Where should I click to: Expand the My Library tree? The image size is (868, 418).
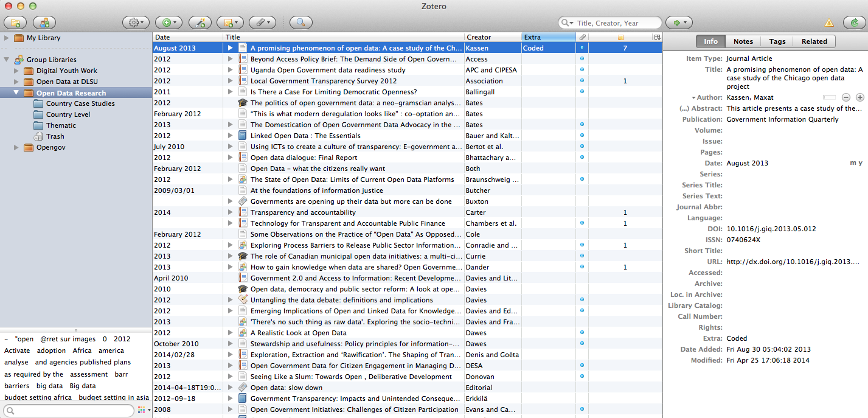tap(7, 38)
